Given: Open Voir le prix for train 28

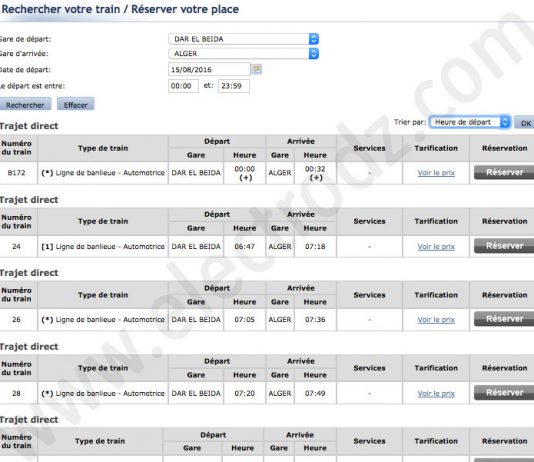Looking at the screenshot, I should tap(436, 393).
